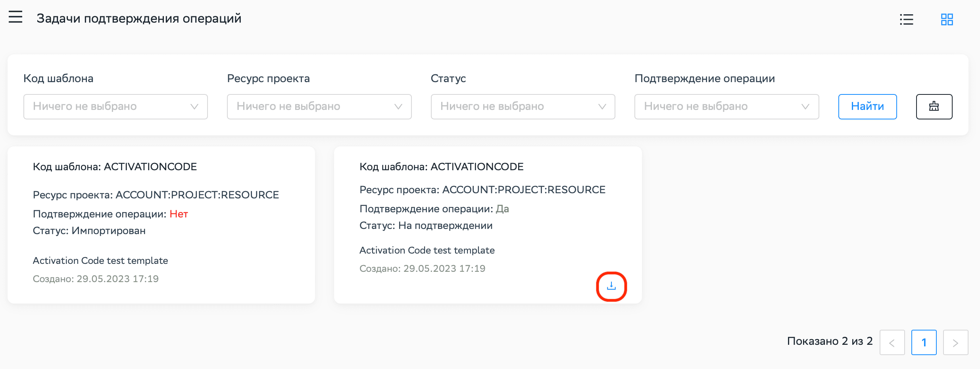Click the page title Задачи подтверждения операций

tap(139, 18)
